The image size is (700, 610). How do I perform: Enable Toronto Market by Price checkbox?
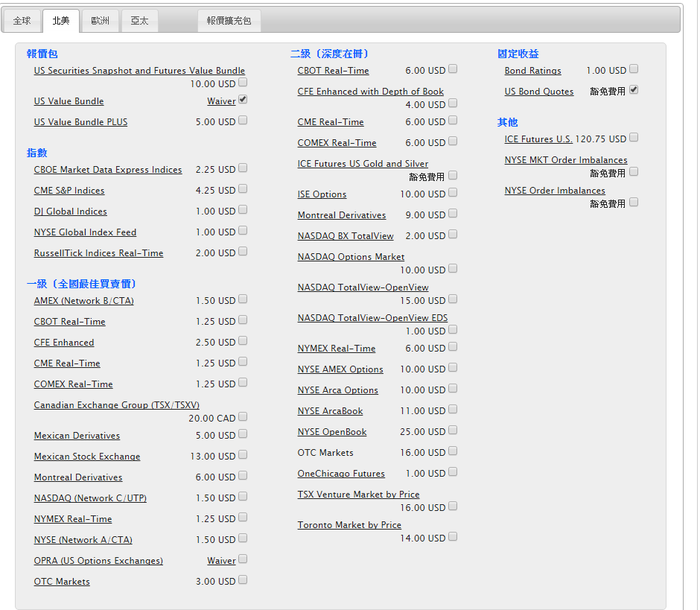[453, 537]
